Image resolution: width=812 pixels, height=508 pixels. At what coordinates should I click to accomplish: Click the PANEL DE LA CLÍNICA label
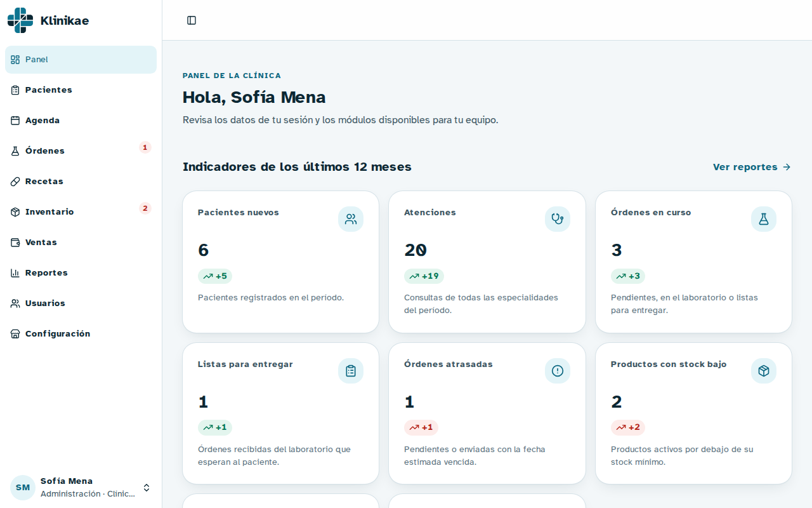tap(232, 76)
